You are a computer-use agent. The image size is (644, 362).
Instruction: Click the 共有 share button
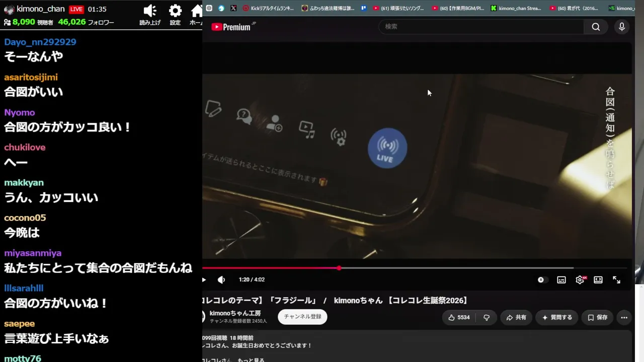click(x=516, y=317)
